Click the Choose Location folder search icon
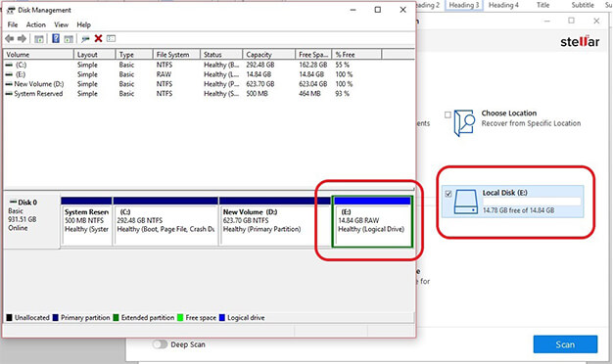 tap(464, 123)
